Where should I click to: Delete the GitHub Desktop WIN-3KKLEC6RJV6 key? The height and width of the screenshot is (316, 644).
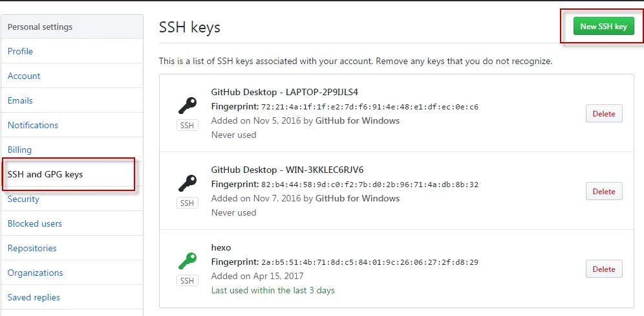tap(603, 192)
